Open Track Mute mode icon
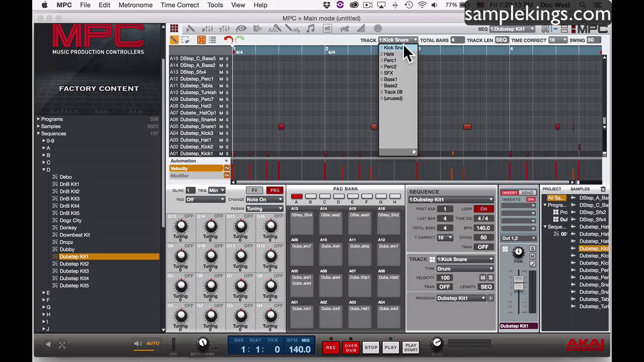 click(345, 29)
